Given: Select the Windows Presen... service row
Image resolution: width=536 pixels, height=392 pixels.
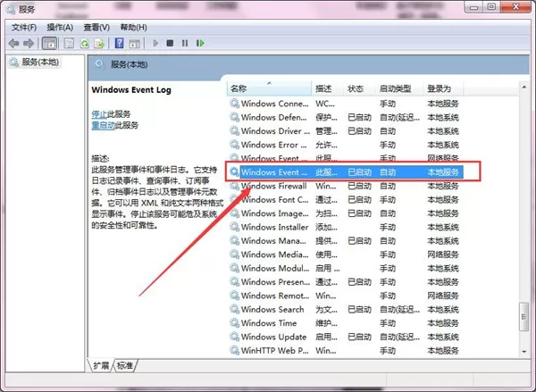Looking at the screenshot, I should (x=345, y=282).
